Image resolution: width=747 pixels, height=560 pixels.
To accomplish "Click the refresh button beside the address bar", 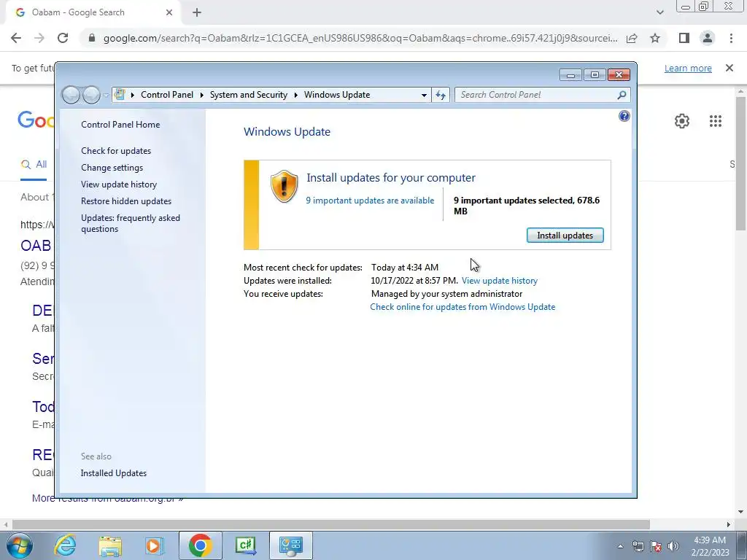I will (440, 96).
